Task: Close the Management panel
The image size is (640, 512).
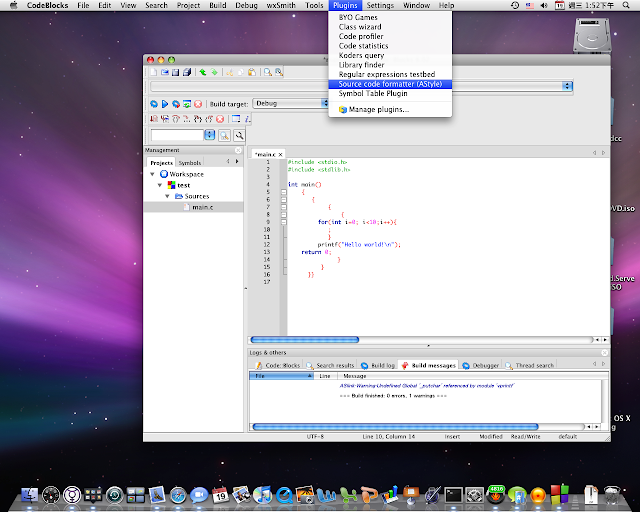Action: coord(238,150)
